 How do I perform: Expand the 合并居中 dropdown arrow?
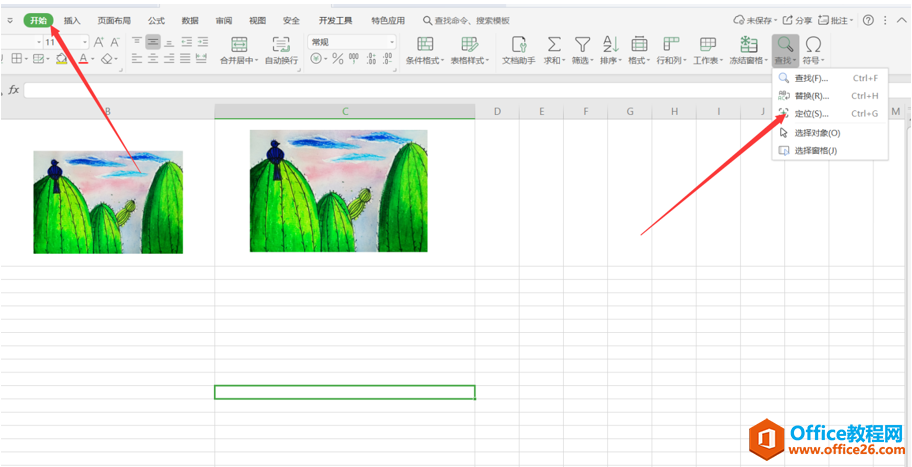click(257, 60)
